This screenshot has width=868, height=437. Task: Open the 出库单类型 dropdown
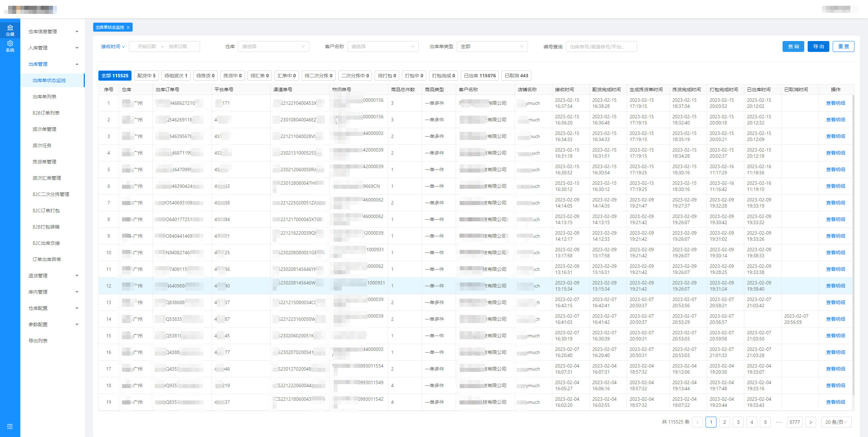coord(492,46)
